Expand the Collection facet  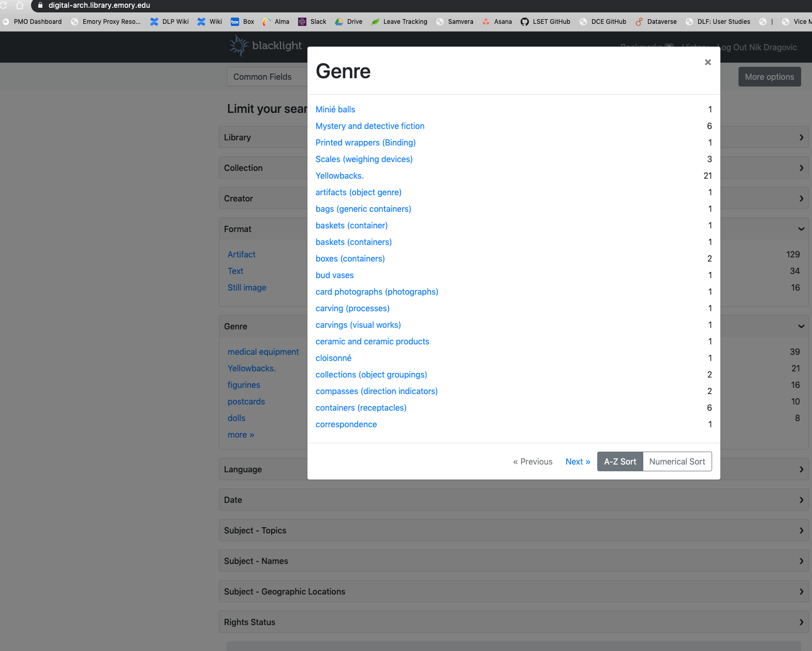pos(513,168)
